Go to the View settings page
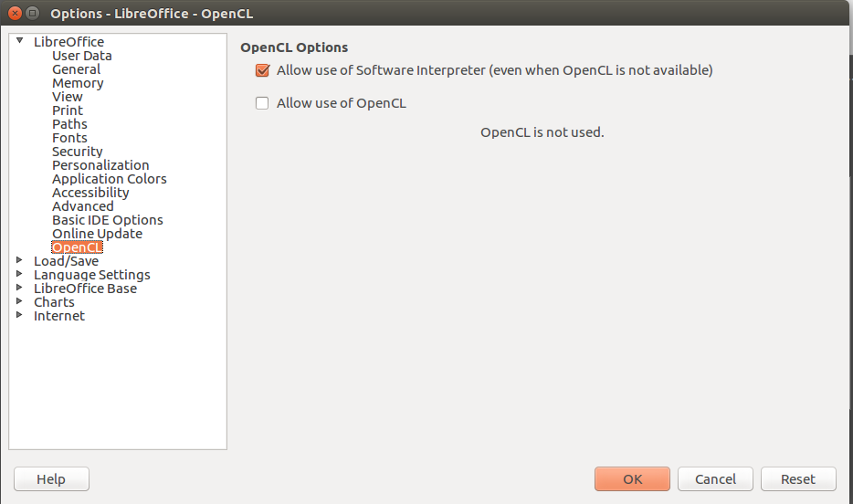Screen dimensions: 853x504 pyautogui.click(x=68, y=97)
